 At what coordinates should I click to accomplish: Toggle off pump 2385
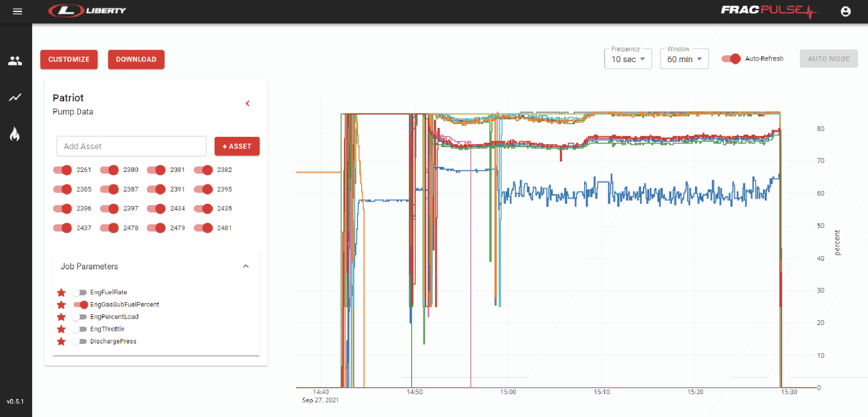pos(63,189)
